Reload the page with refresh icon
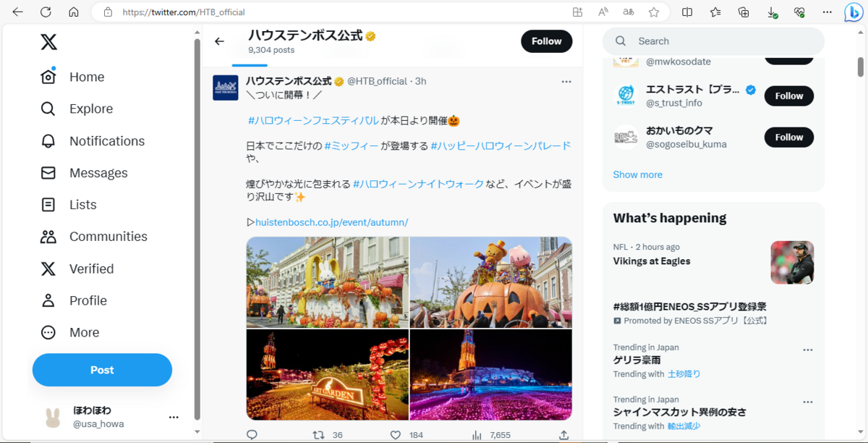 46,12
